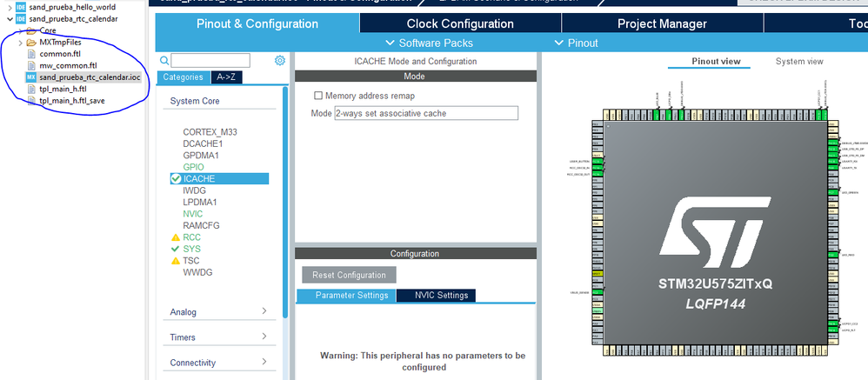
Task: Expand the Core folder arrow
Action: (x=21, y=30)
